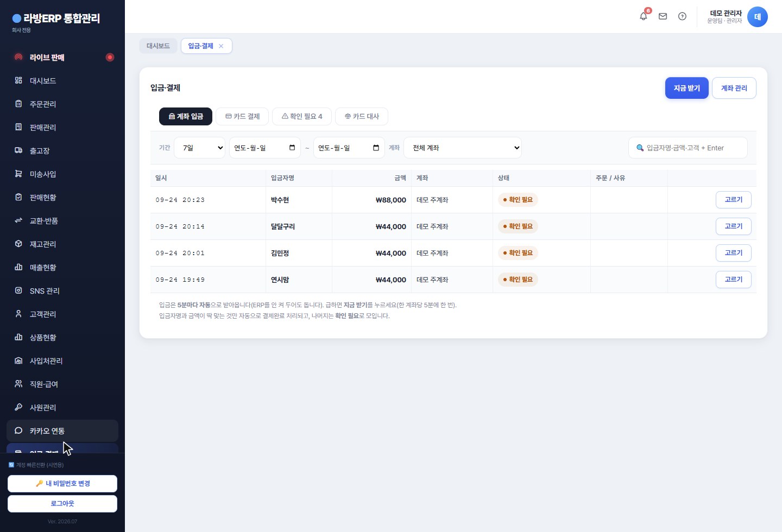Click the 출고장 truck icon
This screenshot has height=532, width=782.
tap(18, 150)
